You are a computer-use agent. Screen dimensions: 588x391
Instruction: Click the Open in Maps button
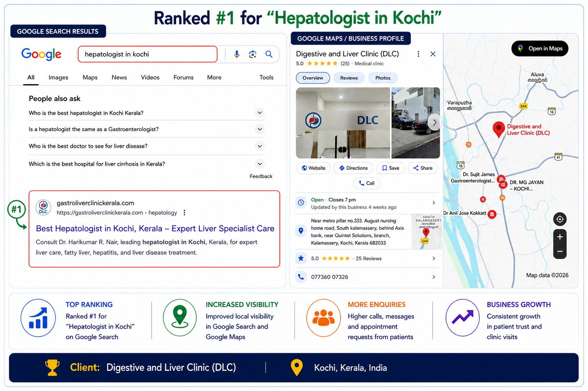tap(540, 49)
